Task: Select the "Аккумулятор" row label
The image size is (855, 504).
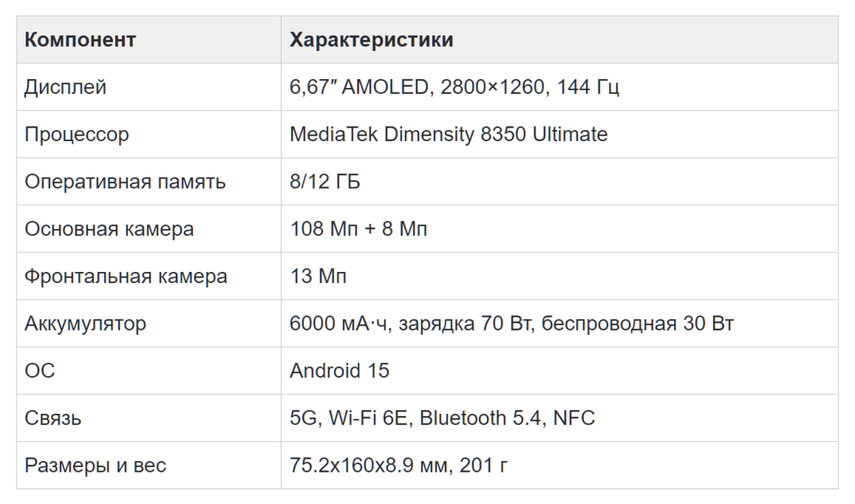Action: (x=85, y=324)
